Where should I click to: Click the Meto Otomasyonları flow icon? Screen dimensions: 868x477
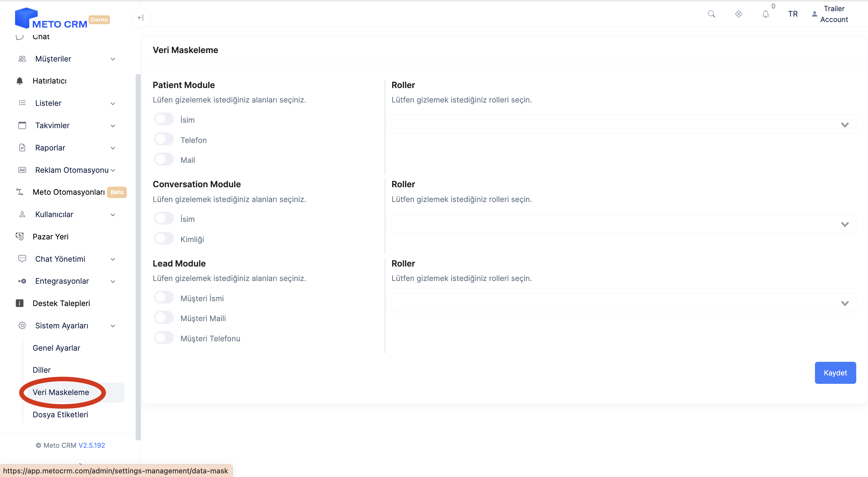tap(20, 192)
